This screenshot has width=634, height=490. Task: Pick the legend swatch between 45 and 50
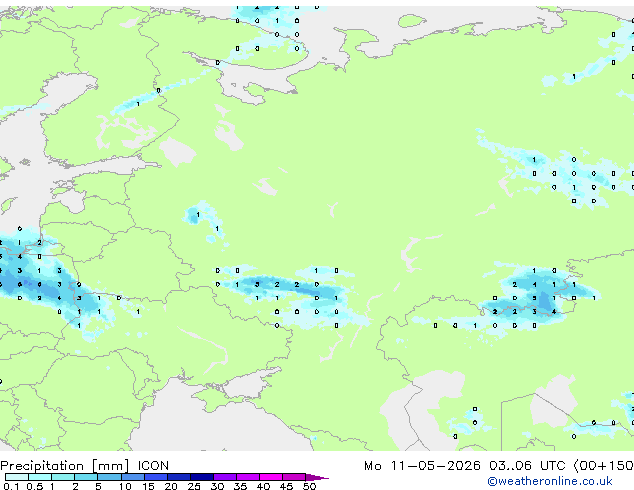294,477
